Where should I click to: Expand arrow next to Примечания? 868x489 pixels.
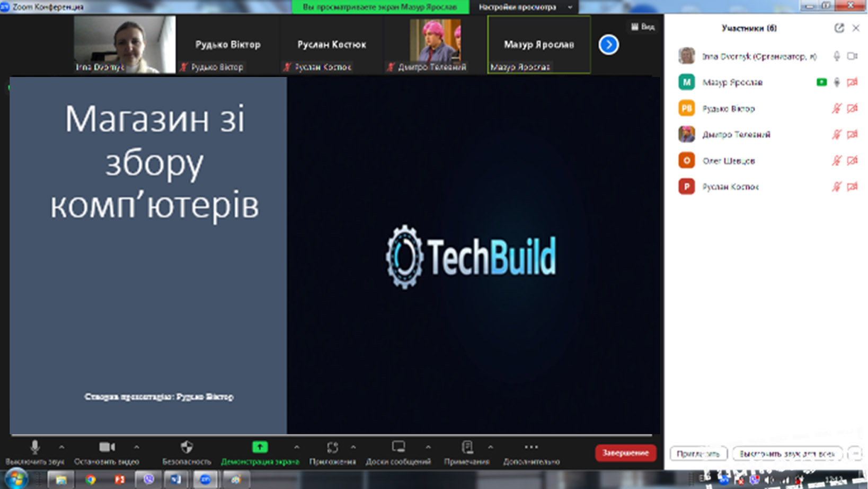[491, 447]
